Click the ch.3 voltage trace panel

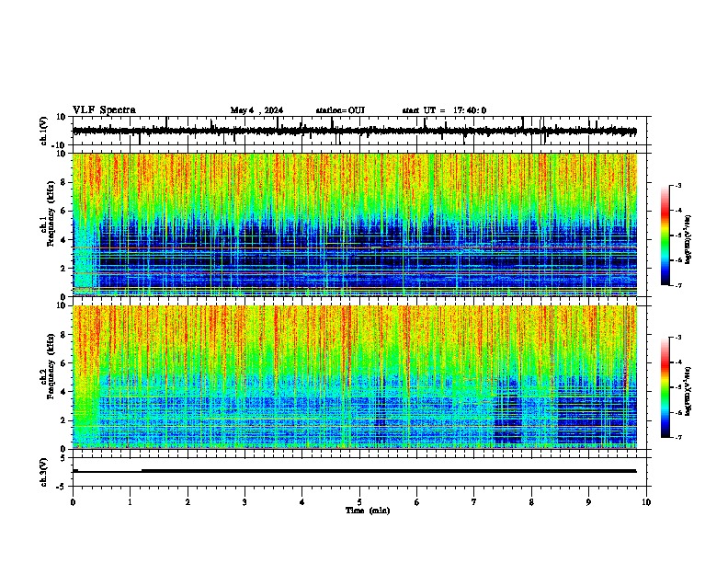tap(359, 472)
